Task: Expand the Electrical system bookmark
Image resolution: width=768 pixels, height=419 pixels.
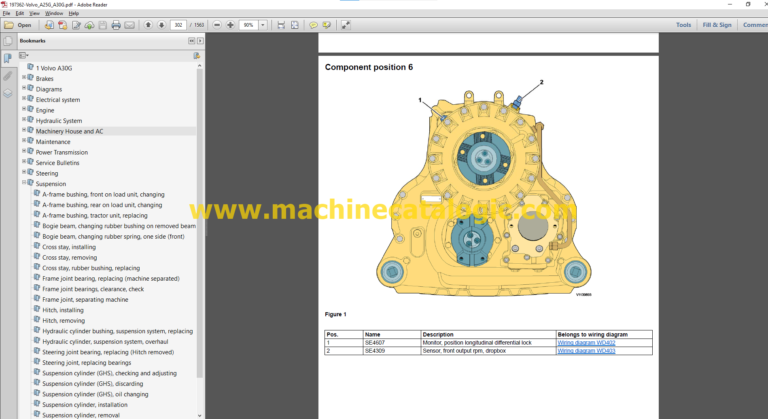Action: 24,99
